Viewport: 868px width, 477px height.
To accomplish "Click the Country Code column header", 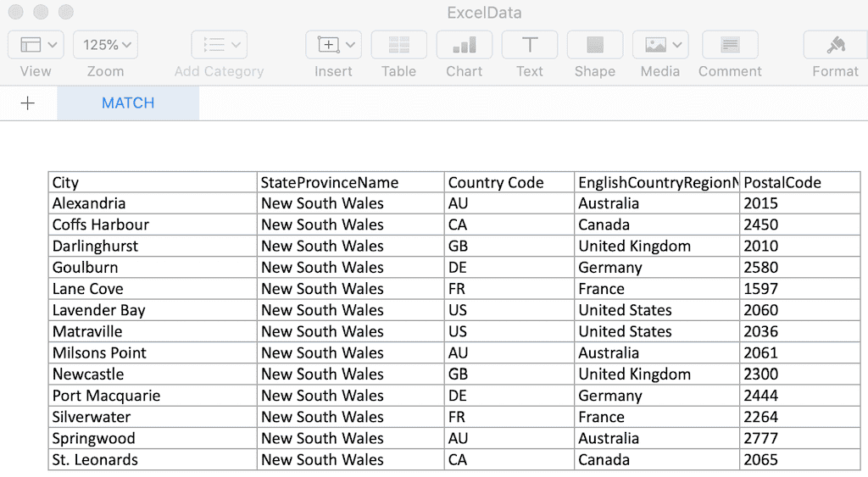I will point(509,182).
